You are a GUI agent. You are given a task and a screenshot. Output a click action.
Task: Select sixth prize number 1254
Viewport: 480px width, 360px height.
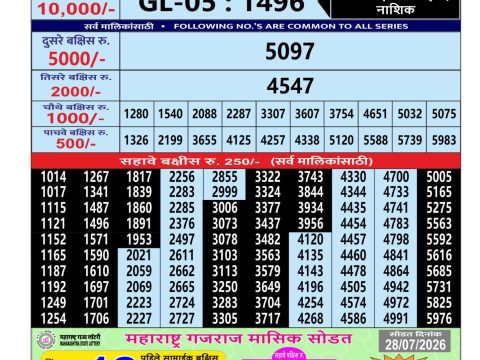click(x=53, y=318)
